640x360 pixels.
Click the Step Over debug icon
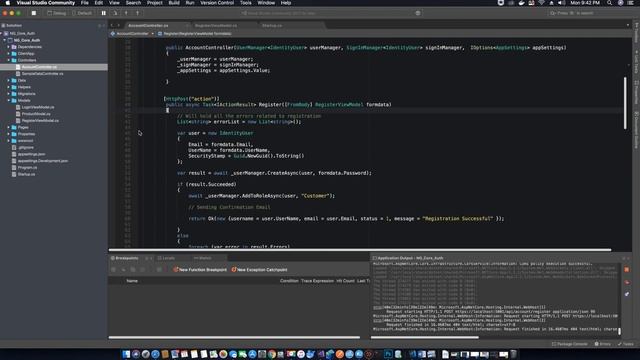115,13
